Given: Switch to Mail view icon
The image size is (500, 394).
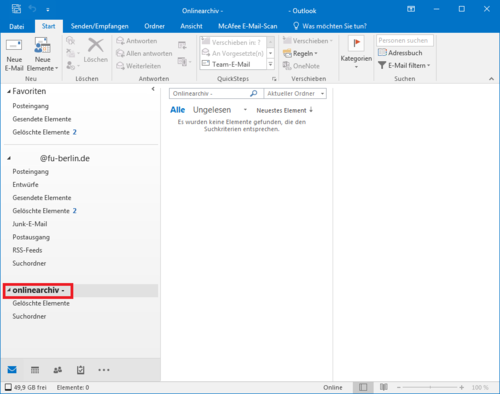Looking at the screenshot, I should [x=12, y=370].
